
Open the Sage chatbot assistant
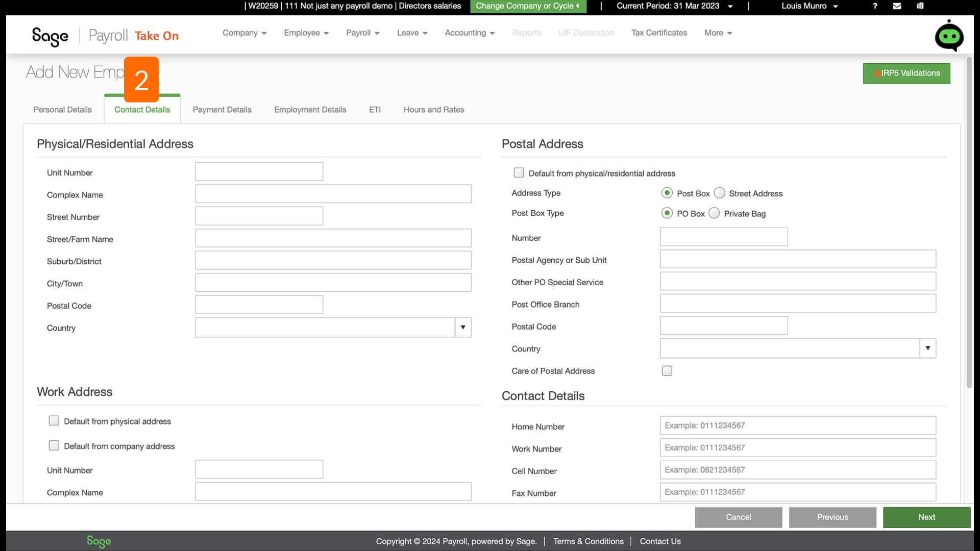click(x=949, y=35)
